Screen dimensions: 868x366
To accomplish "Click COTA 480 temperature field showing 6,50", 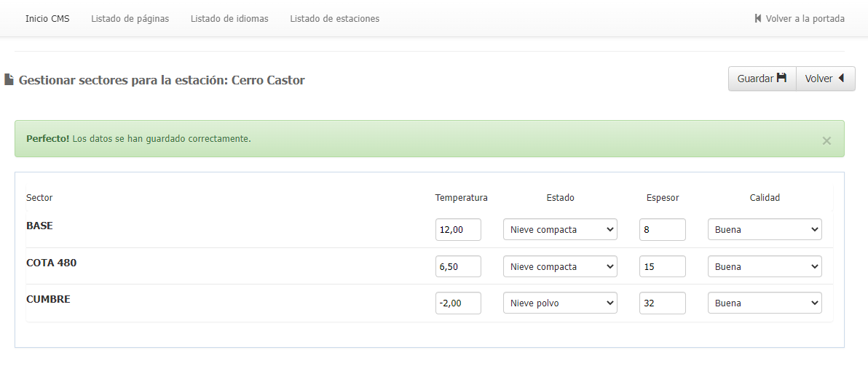I will coord(458,266).
